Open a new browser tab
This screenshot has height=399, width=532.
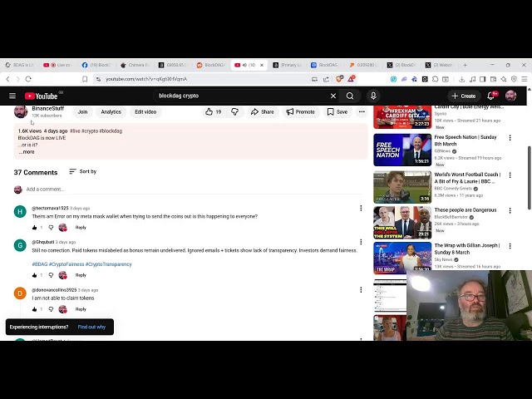(x=465, y=65)
